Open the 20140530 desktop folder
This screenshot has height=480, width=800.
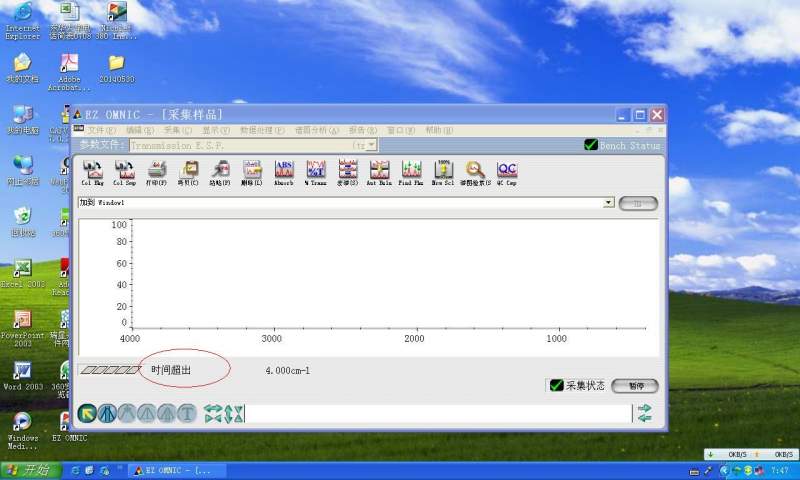117,69
